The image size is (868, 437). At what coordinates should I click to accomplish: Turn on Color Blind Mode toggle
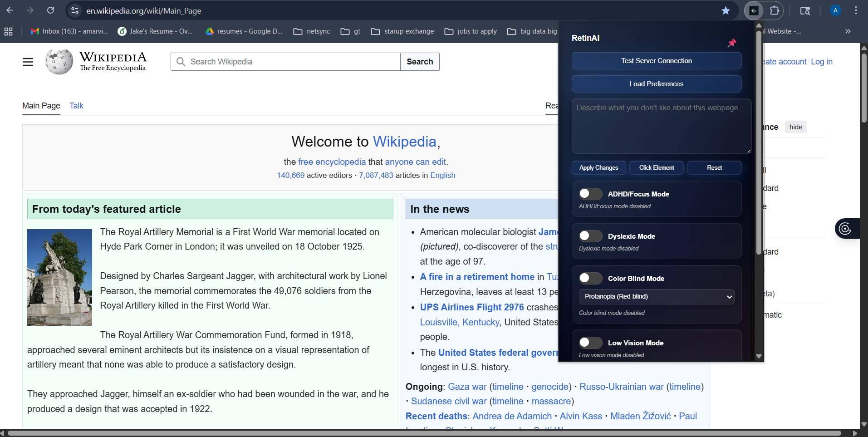coord(590,278)
